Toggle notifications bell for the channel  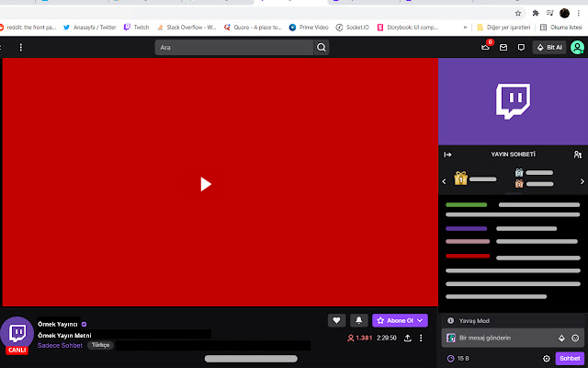(x=359, y=320)
